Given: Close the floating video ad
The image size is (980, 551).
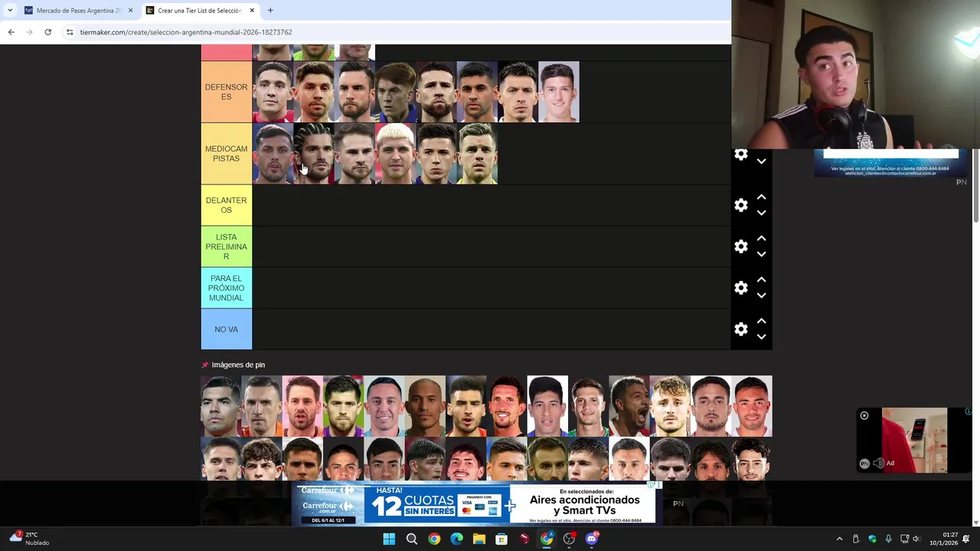Looking at the screenshot, I should click(864, 416).
